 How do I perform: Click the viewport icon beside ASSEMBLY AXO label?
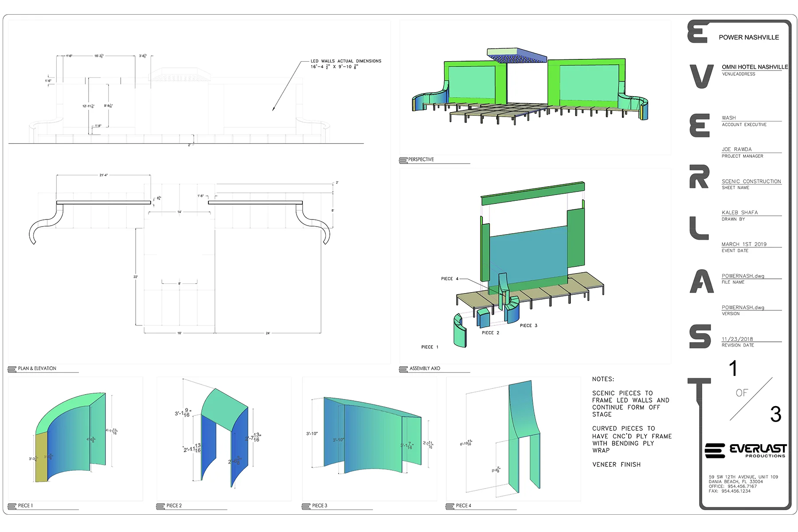coord(403,368)
